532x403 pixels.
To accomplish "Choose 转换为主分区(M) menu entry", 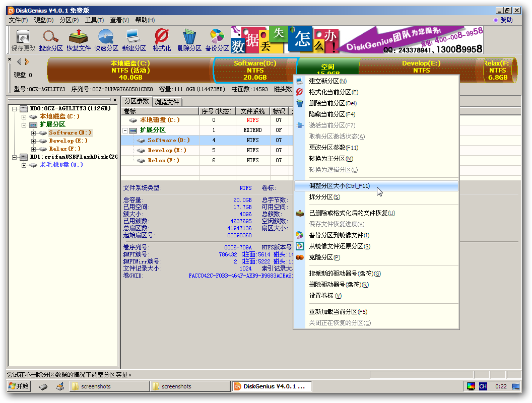I will coord(377,159).
